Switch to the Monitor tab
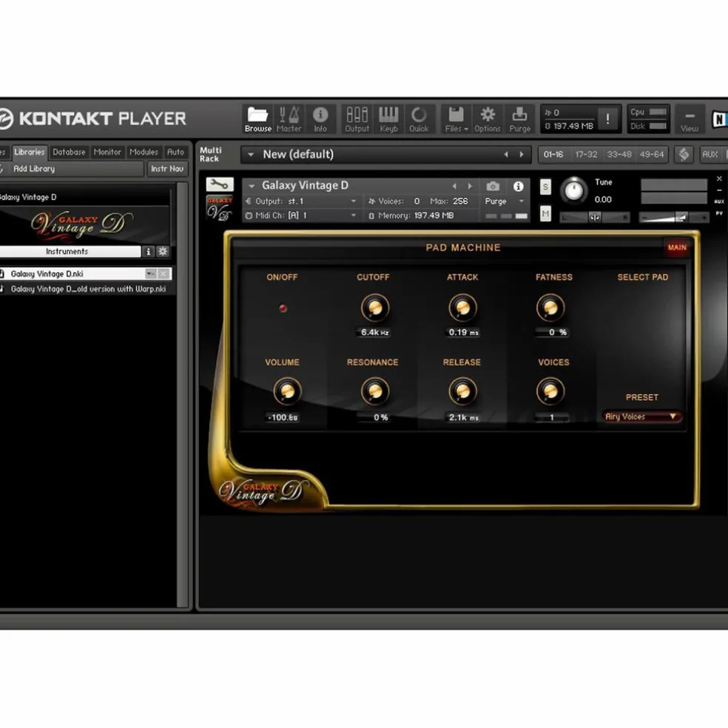Viewport: 728px width, 728px height. (x=107, y=152)
